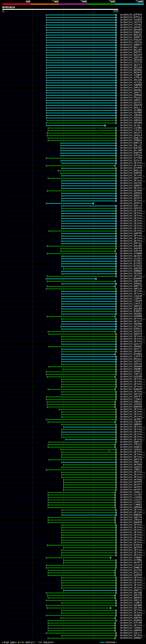Image resolution: width=146 pixels, height=644 pixels.
Task: Open hit UniRef100_Q7PZG4
Action: 131,156
